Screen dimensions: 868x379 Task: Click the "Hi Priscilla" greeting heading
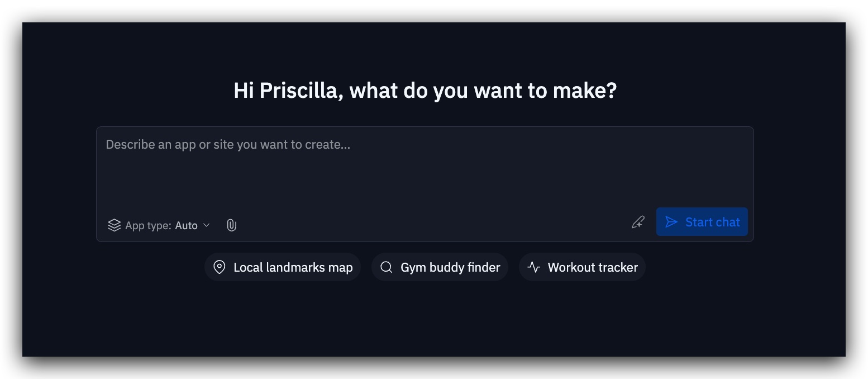point(425,91)
